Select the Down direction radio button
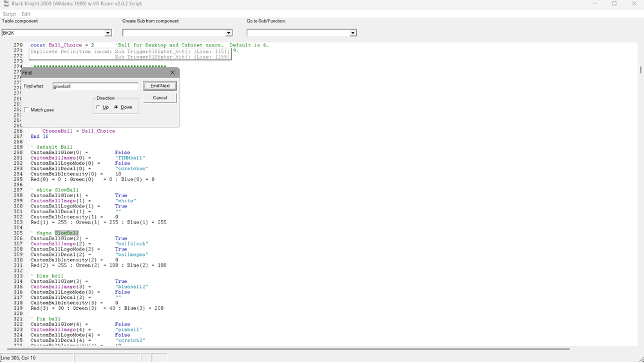This screenshot has height=362, width=644. pyautogui.click(x=116, y=107)
